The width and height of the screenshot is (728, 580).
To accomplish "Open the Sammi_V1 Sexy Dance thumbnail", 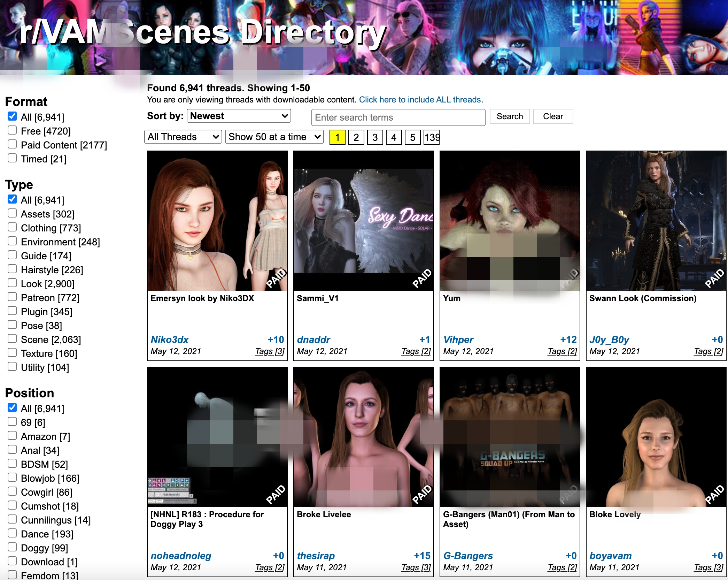I will point(363,220).
